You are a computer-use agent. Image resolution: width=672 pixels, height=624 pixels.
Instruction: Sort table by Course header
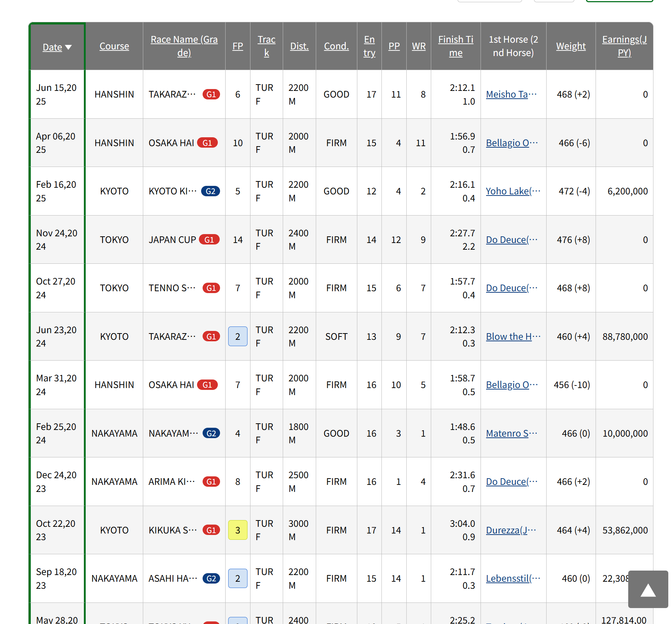point(114,46)
